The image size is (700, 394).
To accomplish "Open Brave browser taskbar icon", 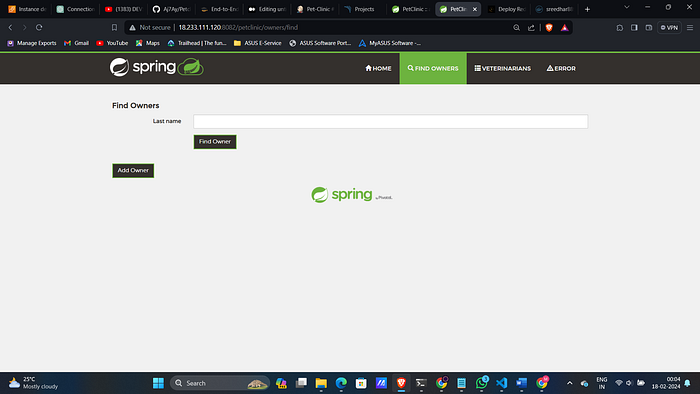I will point(401,383).
